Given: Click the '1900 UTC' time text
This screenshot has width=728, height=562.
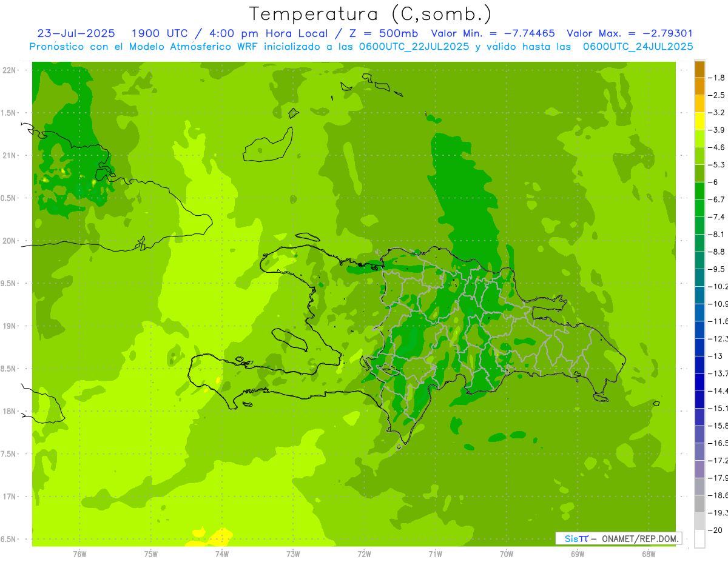Looking at the screenshot, I should (x=160, y=33).
